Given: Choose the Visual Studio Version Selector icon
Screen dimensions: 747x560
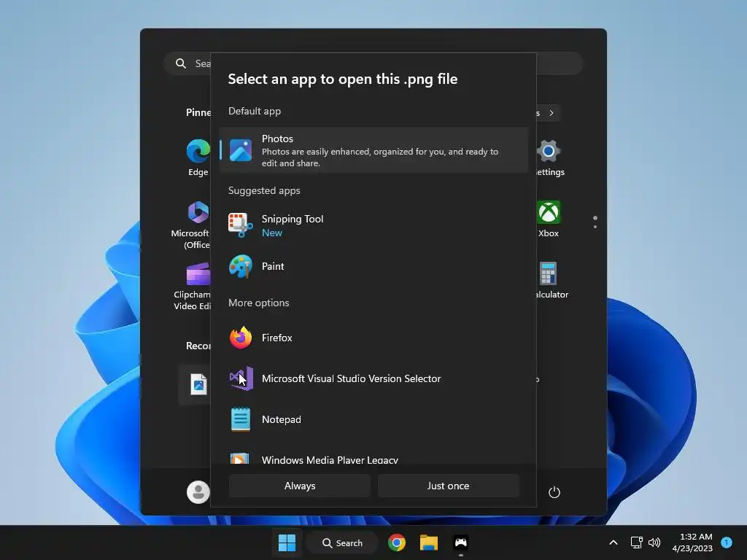Looking at the screenshot, I should (x=241, y=378).
